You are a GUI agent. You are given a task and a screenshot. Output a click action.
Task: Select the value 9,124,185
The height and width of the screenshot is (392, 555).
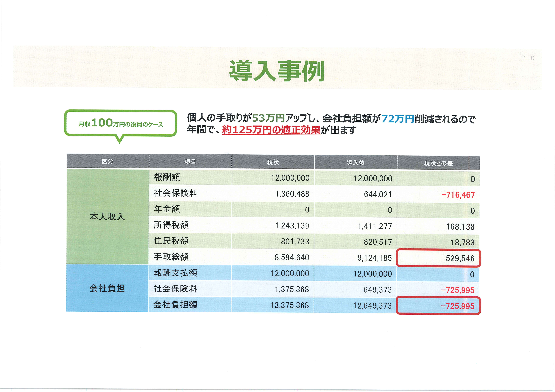click(375, 258)
